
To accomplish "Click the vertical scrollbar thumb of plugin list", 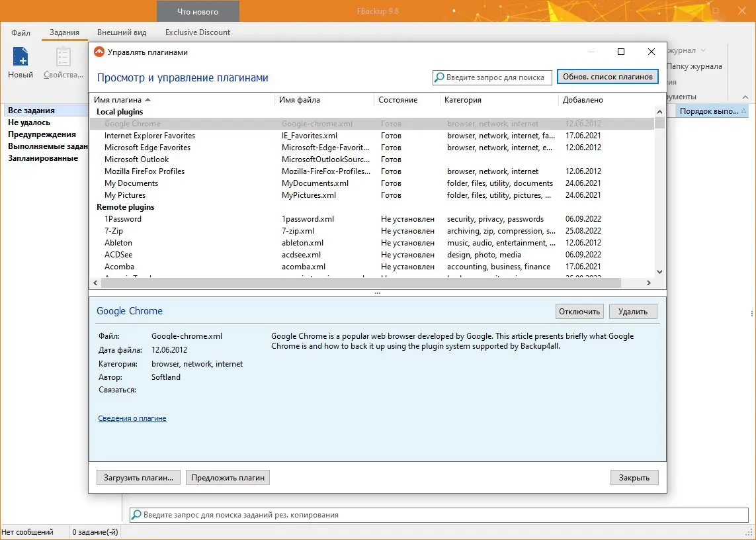I will coord(659,124).
